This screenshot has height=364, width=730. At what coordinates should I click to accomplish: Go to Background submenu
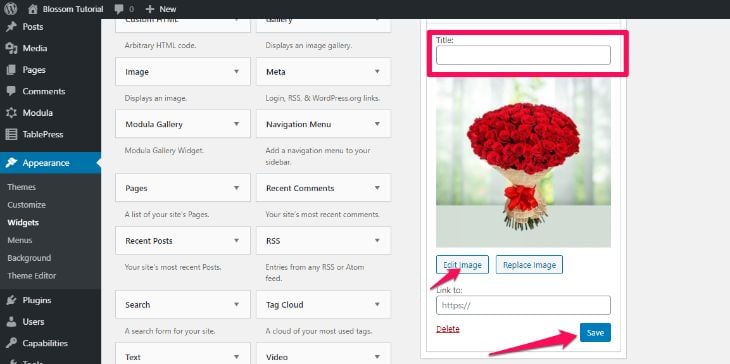point(29,258)
